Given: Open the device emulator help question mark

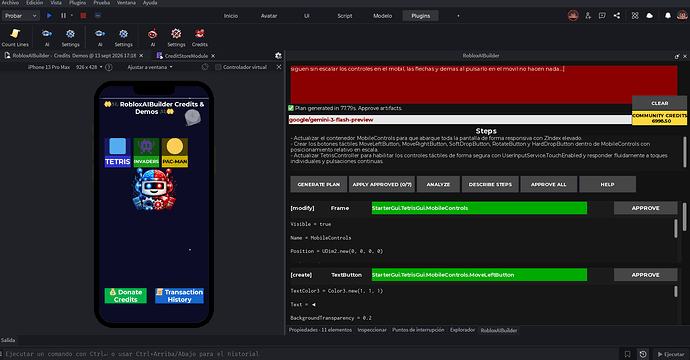Looking at the screenshot, I should [109, 67].
